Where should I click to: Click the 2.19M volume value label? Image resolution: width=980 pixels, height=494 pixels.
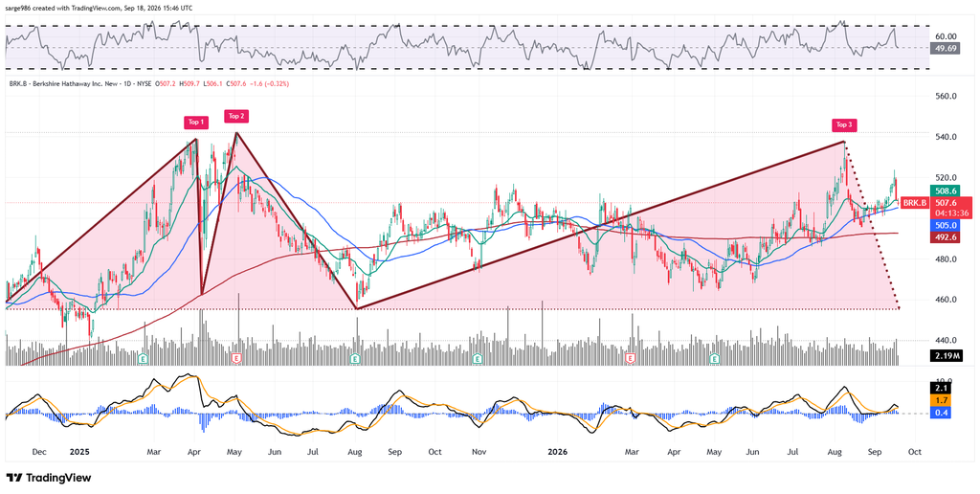point(945,356)
